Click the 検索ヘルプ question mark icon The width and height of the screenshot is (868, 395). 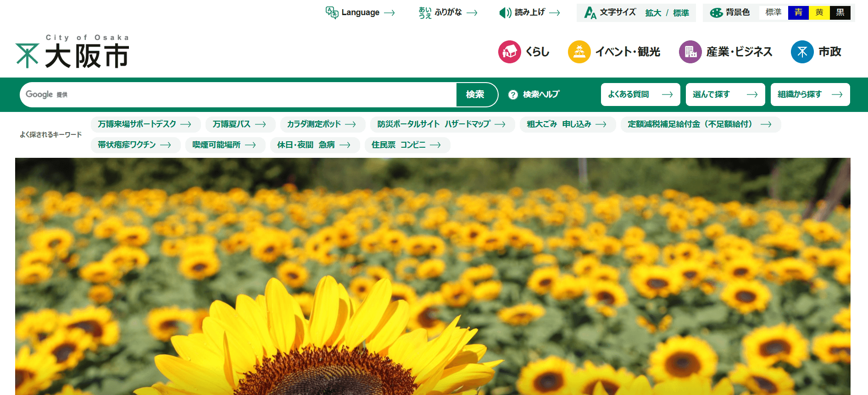click(x=513, y=95)
